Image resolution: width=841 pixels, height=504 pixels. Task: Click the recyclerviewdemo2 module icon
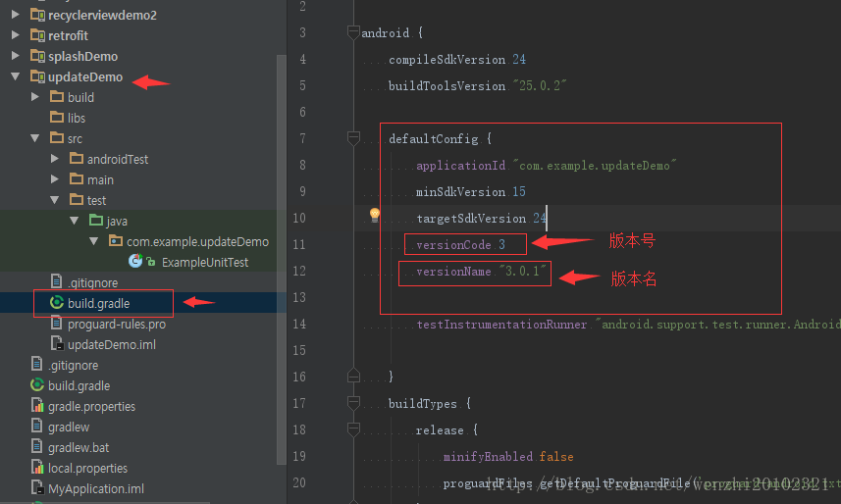[x=37, y=15]
